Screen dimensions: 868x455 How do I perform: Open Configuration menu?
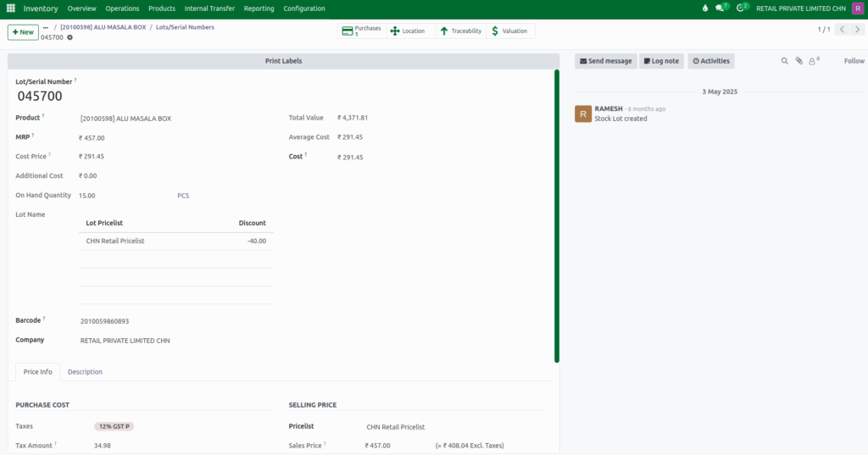[x=304, y=8]
